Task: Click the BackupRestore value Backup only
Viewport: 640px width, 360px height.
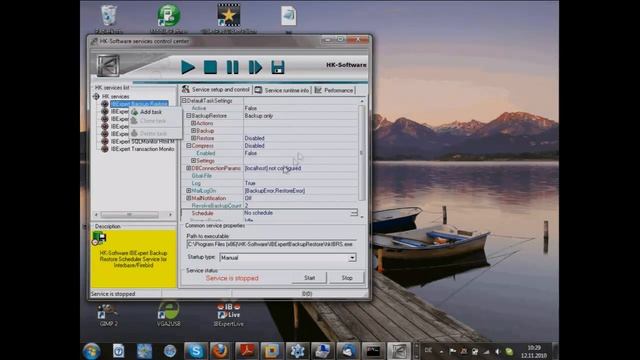Action: (x=259, y=116)
